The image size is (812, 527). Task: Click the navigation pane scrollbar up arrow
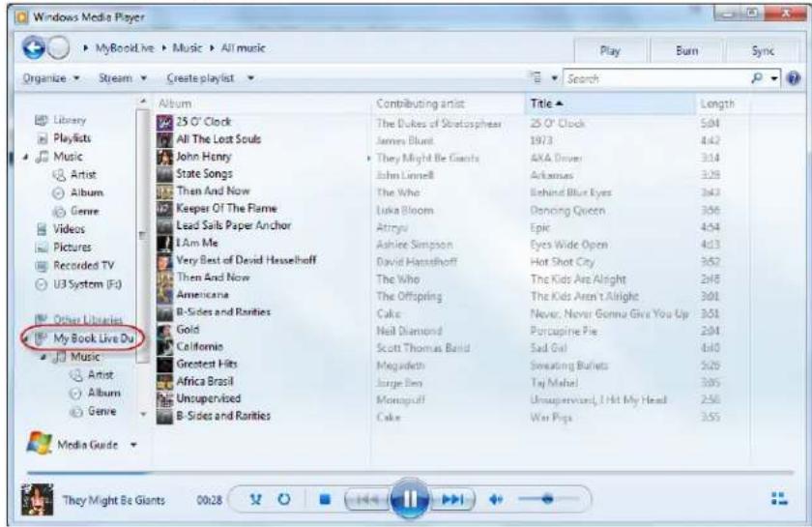pyautogui.click(x=143, y=101)
